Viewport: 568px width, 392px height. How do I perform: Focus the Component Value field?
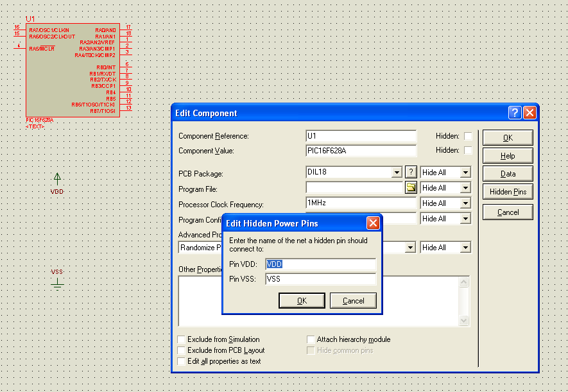pyautogui.click(x=361, y=151)
